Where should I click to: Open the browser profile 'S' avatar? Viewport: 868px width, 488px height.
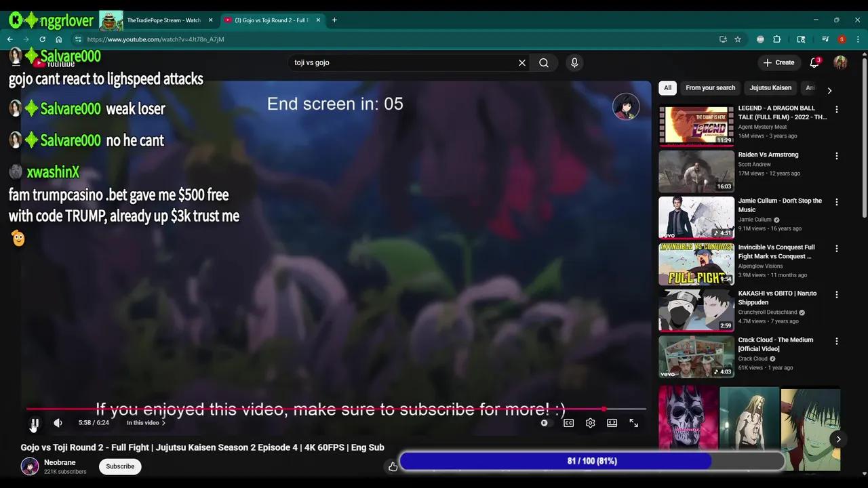(x=842, y=39)
